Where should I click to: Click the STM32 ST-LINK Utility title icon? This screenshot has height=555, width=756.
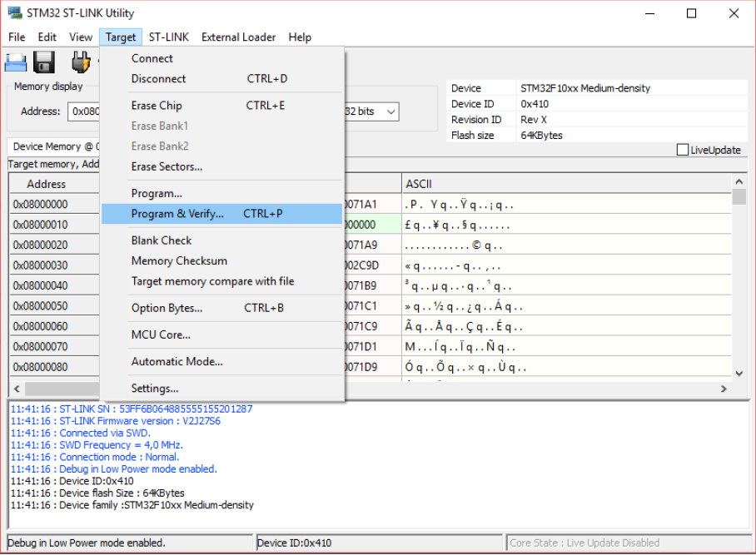(x=14, y=13)
